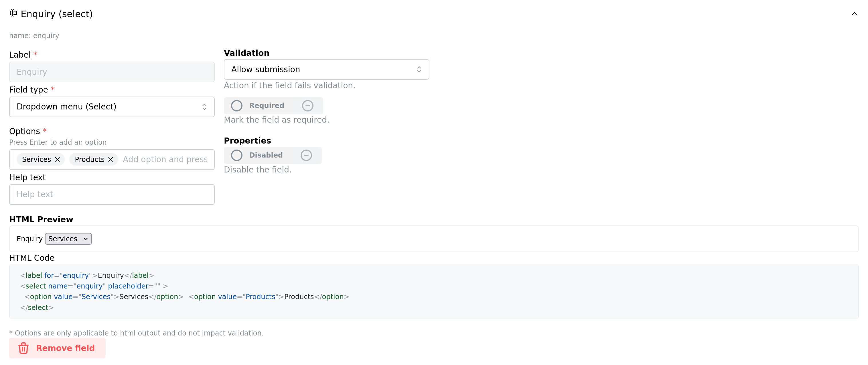This screenshot has width=868, height=365.
Task: Focus the Help text input
Action: click(x=112, y=195)
